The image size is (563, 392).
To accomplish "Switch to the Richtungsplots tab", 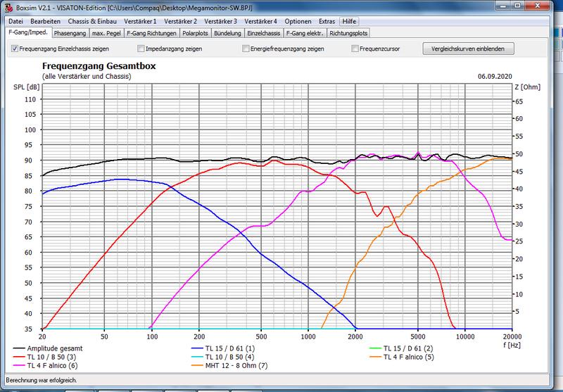I will click(348, 33).
